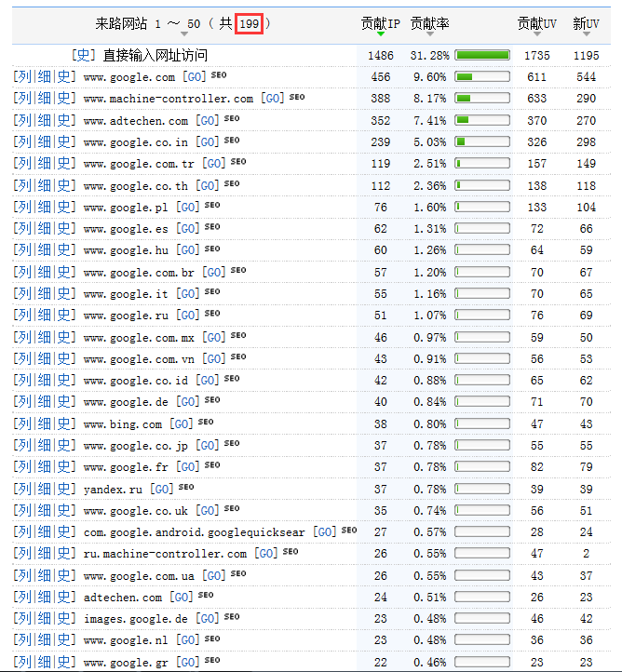Open SEO icon for www.bing.com
This screenshot has width=622, height=672.
coord(206,422)
